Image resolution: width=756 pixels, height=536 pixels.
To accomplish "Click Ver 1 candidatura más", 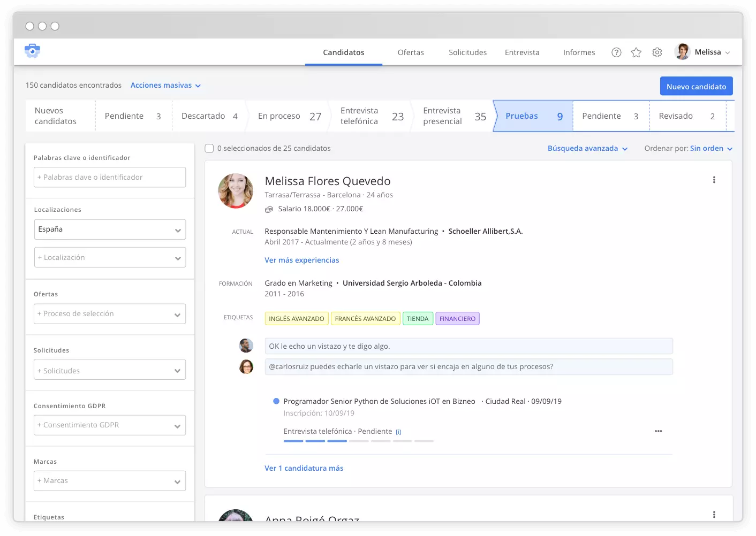I will (304, 468).
